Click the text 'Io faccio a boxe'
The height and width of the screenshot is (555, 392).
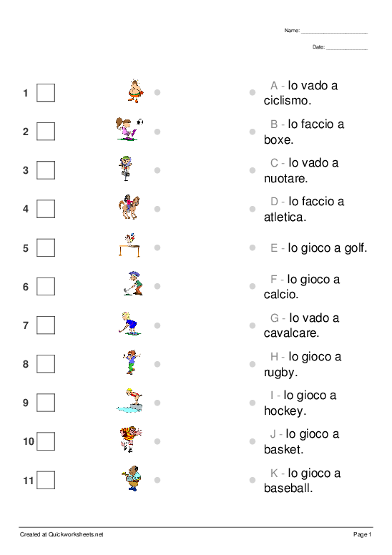click(x=304, y=132)
